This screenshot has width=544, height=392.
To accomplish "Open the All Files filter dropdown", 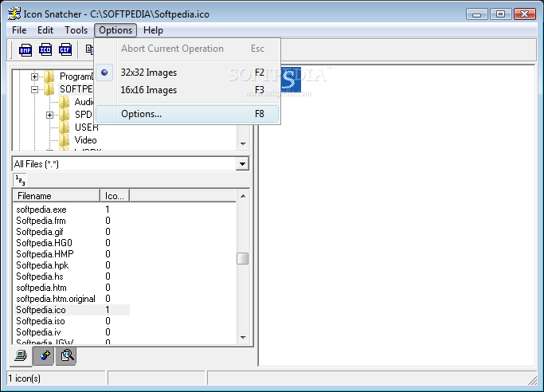I will click(242, 164).
